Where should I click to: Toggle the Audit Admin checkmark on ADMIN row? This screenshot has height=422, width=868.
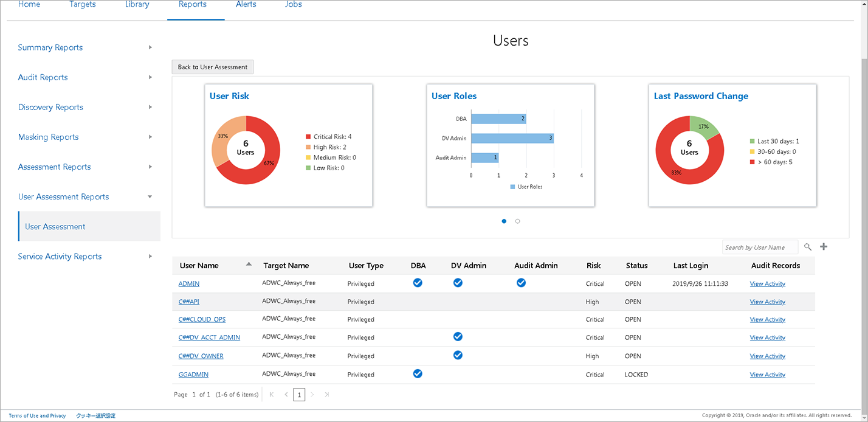(521, 282)
